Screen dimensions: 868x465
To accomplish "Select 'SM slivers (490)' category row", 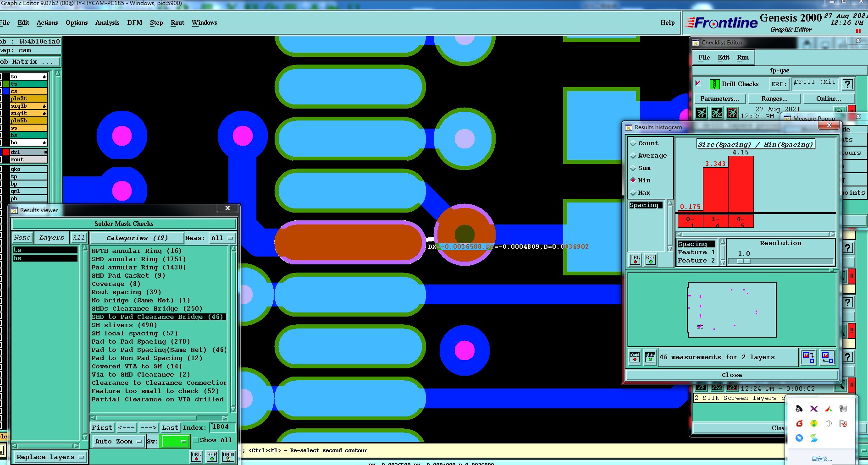I will (159, 325).
